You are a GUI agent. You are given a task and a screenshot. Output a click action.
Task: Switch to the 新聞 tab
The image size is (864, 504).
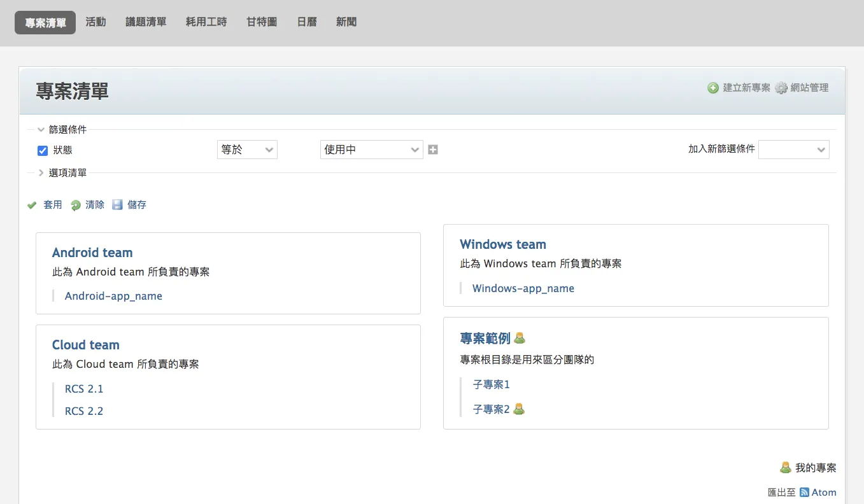coord(346,22)
